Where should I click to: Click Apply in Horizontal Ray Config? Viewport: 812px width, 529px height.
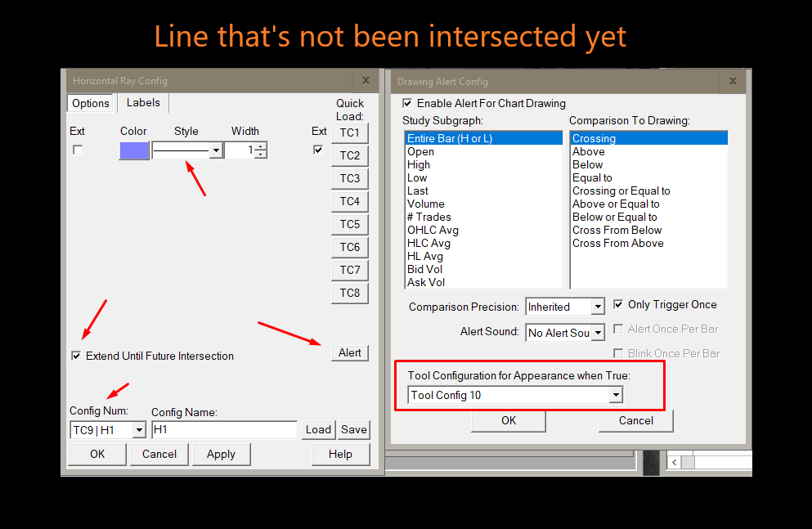(x=221, y=454)
